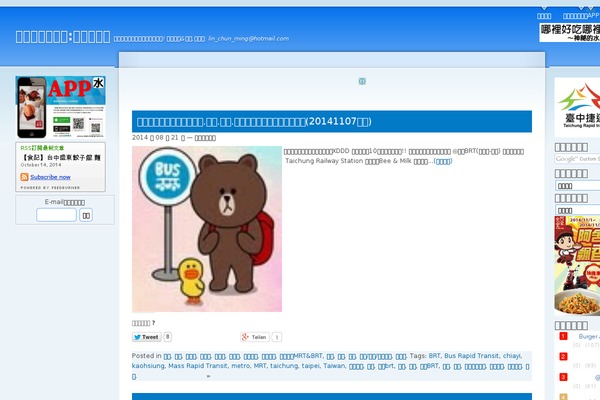Click the orange RSS feed icon
Image resolution: width=600 pixels, height=400 pixels.
24,177
